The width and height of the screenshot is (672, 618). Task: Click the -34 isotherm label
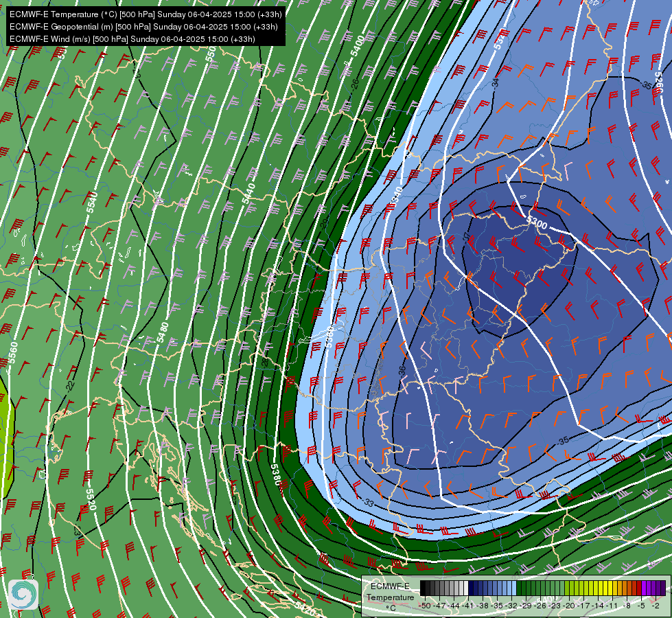pyautogui.click(x=496, y=83)
